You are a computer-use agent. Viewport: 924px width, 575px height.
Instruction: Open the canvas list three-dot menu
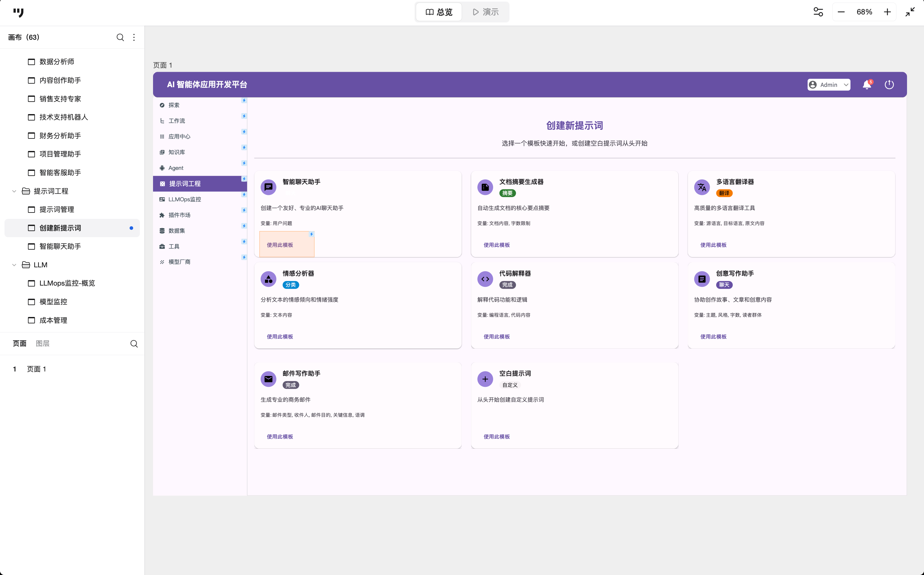pyautogui.click(x=134, y=37)
